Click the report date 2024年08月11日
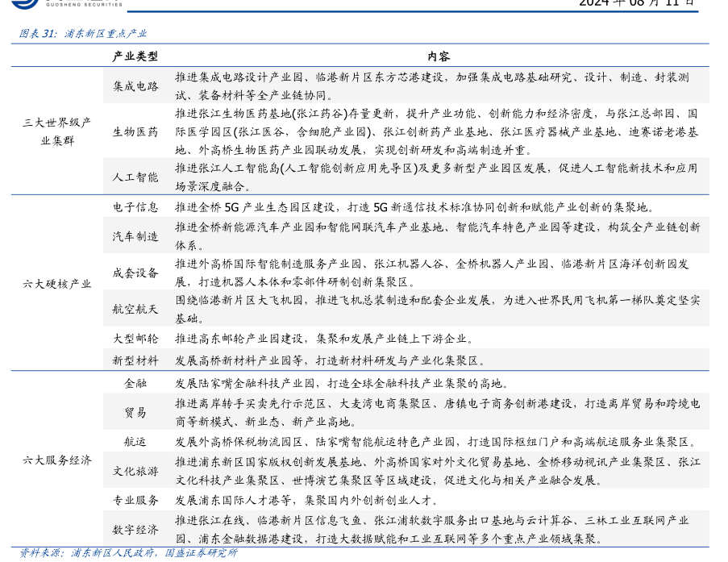 coord(635,3)
